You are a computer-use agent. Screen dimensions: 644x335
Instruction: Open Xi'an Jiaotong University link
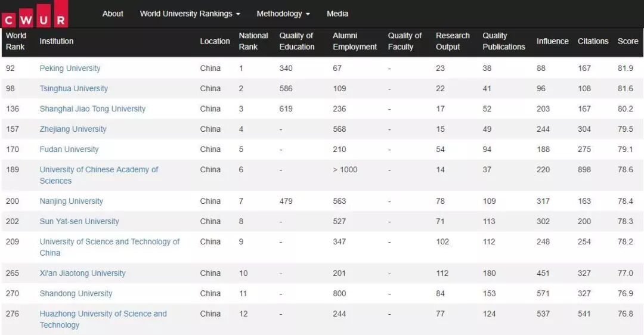[x=82, y=273]
